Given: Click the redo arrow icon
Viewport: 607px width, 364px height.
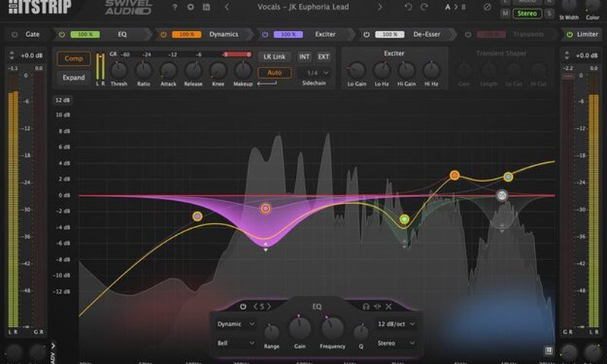Looking at the screenshot, I should coord(425,8).
